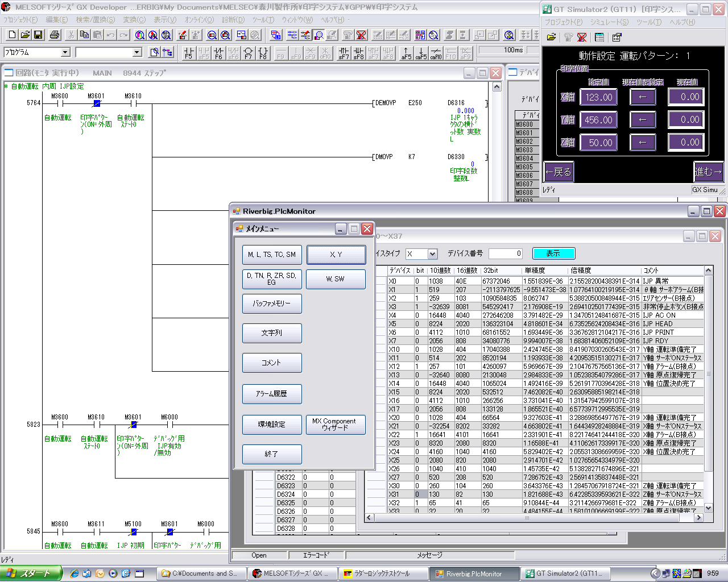
Task: Click the D, TN, R, ZR, SD, EG button
Action: [x=272, y=279]
